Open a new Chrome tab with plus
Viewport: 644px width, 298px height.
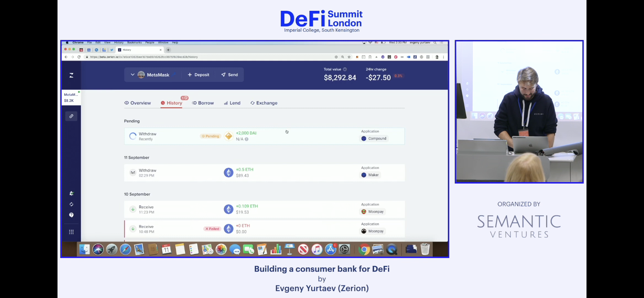pyautogui.click(x=168, y=50)
